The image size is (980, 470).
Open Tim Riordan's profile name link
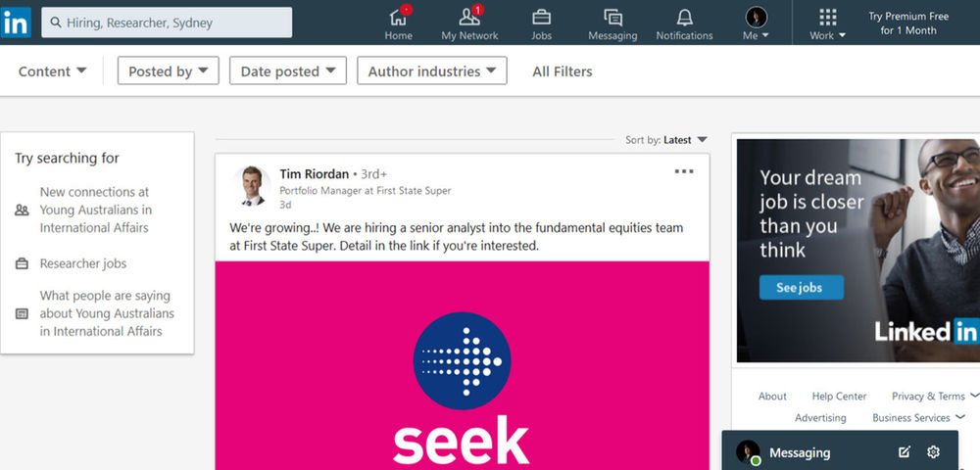tap(314, 174)
